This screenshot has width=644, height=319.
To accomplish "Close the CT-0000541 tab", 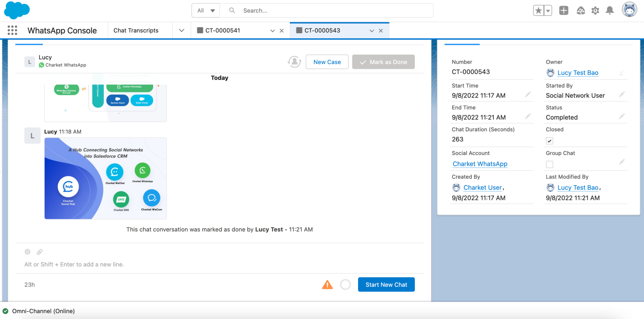I will (282, 31).
